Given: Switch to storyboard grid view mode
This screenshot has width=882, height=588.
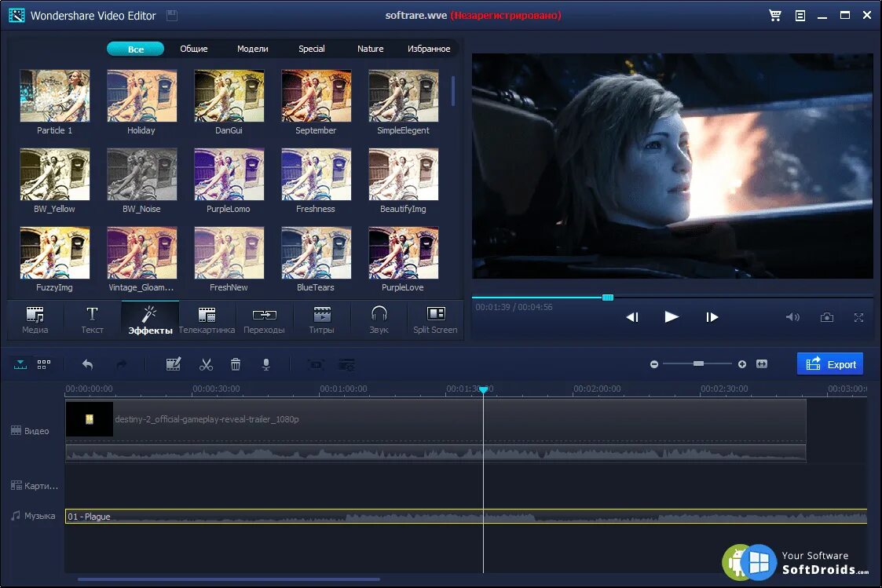Looking at the screenshot, I should coord(44,364).
